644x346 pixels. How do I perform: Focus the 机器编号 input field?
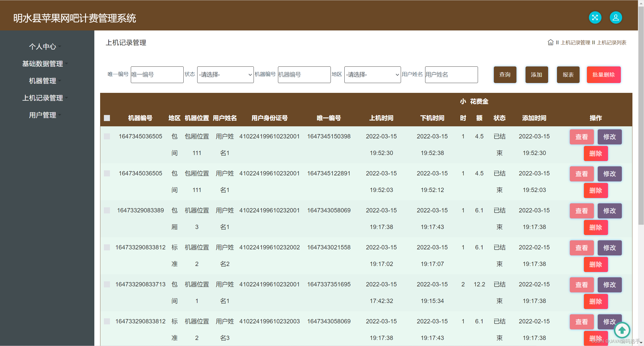304,75
